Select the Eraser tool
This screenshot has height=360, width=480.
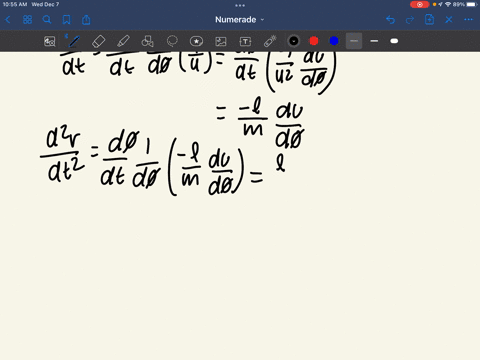[x=98, y=41]
